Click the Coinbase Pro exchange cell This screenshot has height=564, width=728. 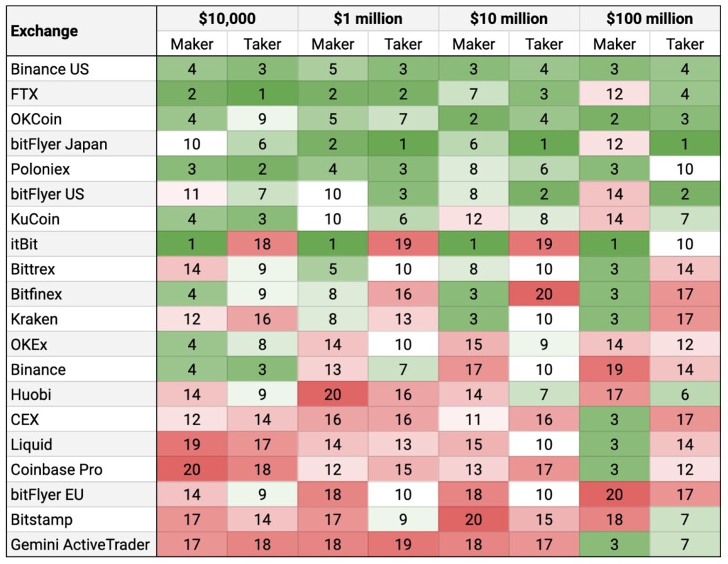point(82,469)
